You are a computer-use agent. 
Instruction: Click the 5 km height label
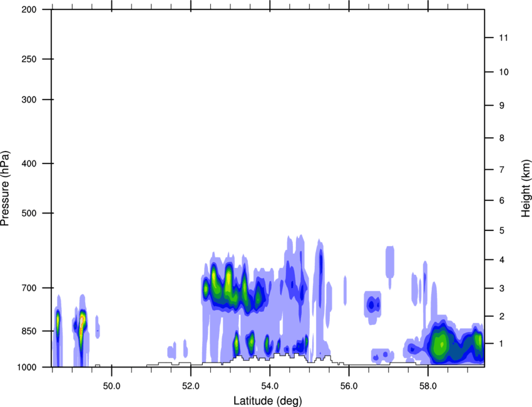502,231
